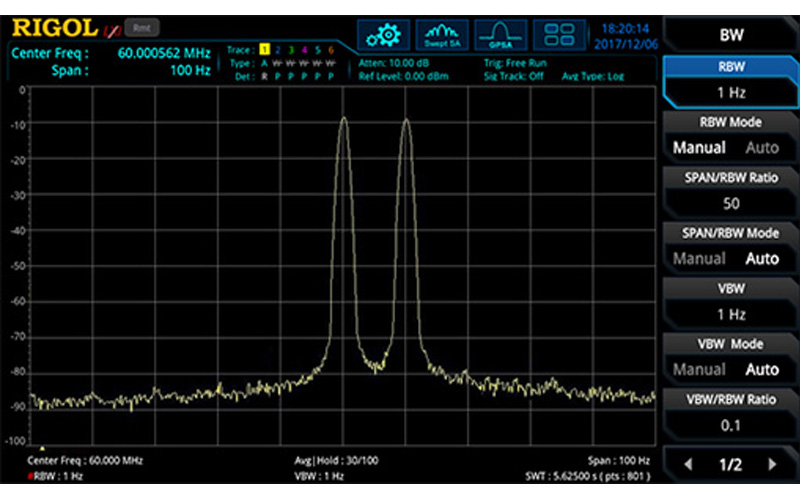Open the system settings gear icon
800x500 pixels.
pyautogui.click(x=382, y=35)
